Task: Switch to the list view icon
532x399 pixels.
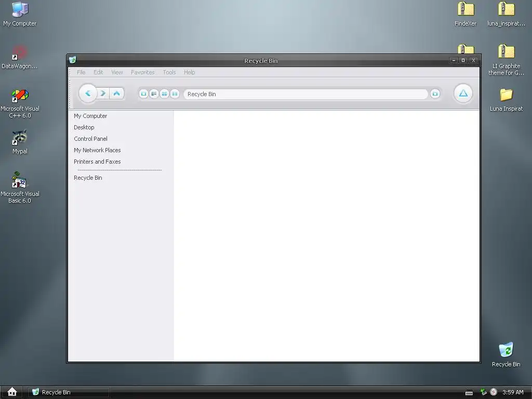Action: coord(175,94)
